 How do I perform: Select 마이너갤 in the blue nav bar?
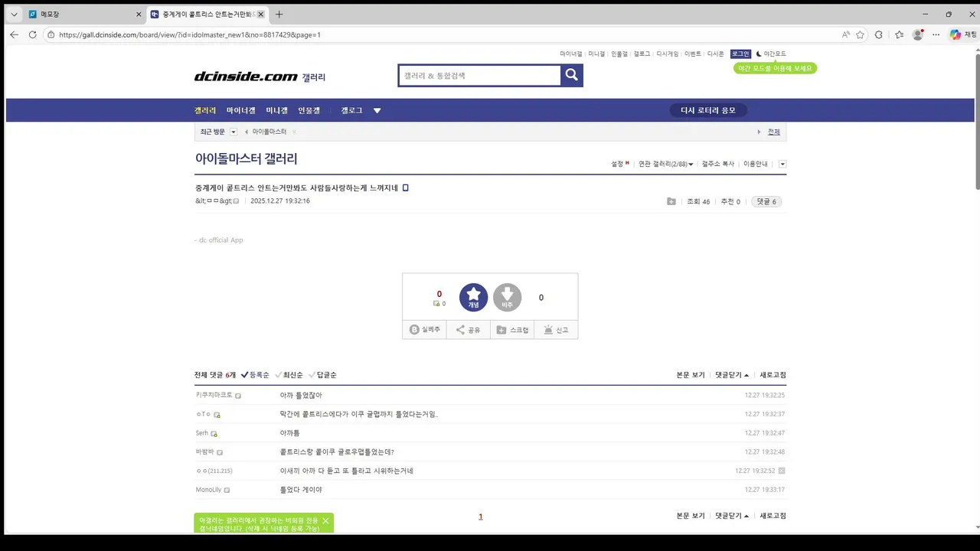click(241, 110)
